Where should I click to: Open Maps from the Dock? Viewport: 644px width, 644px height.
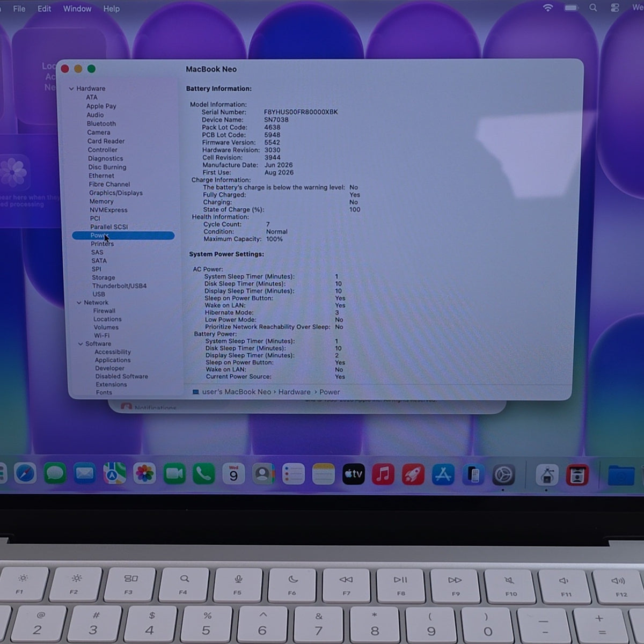coord(114,474)
